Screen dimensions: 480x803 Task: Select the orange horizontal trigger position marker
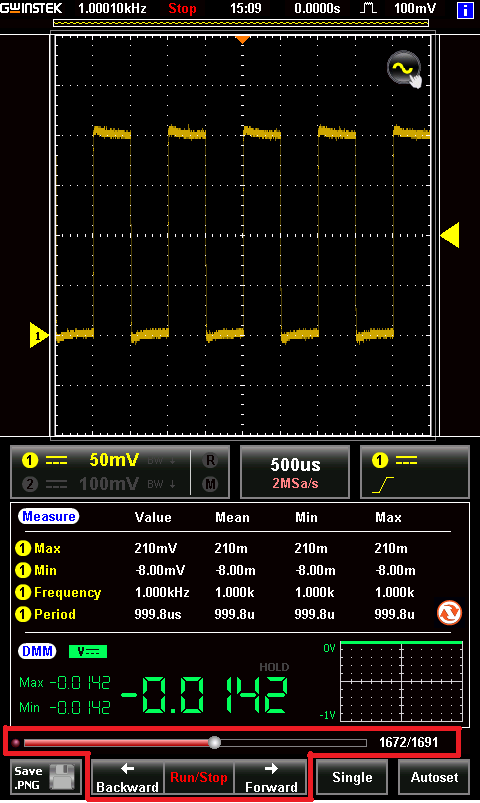(242, 39)
